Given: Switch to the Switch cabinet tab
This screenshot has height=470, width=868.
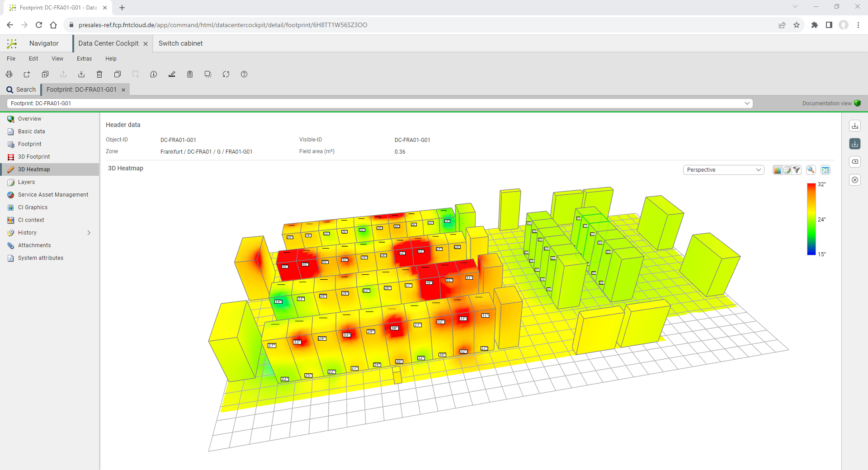Looking at the screenshot, I should coord(180,43).
